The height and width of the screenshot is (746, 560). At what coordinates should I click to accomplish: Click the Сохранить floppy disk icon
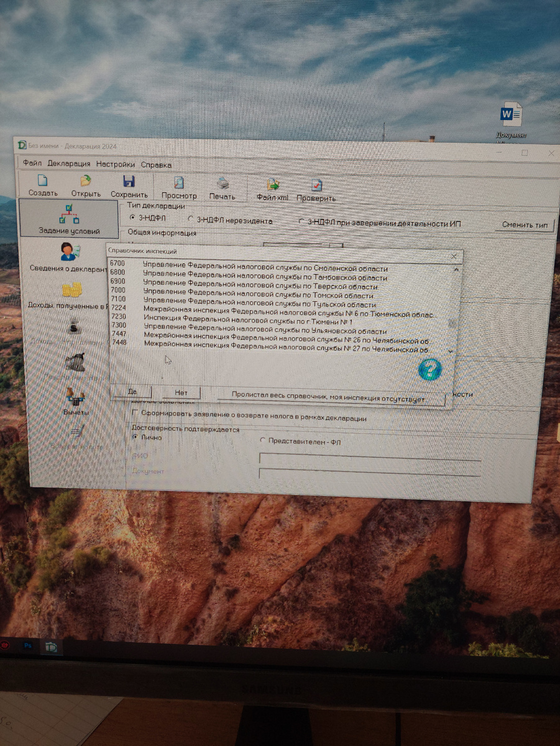tap(129, 182)
